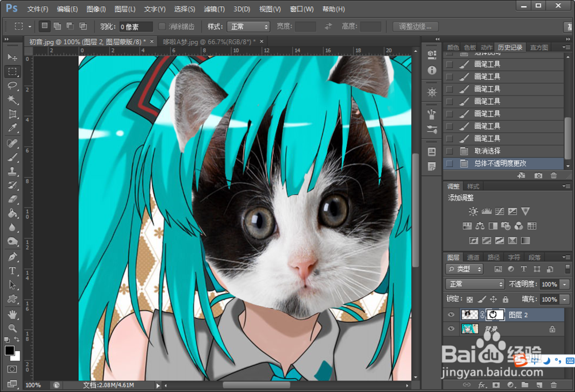Open tool preset picker arrow
This screenshot has height=392, width=575.
tap(30, 26)
